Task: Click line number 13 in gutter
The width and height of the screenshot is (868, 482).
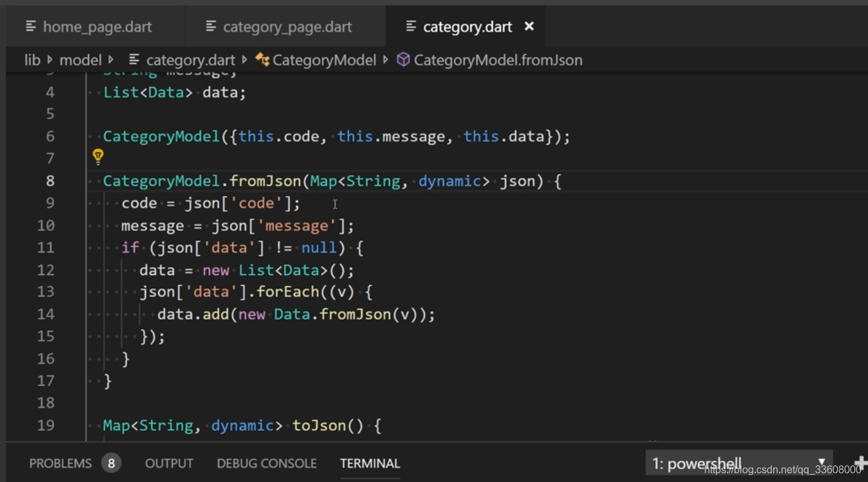Action: point(46,292)
